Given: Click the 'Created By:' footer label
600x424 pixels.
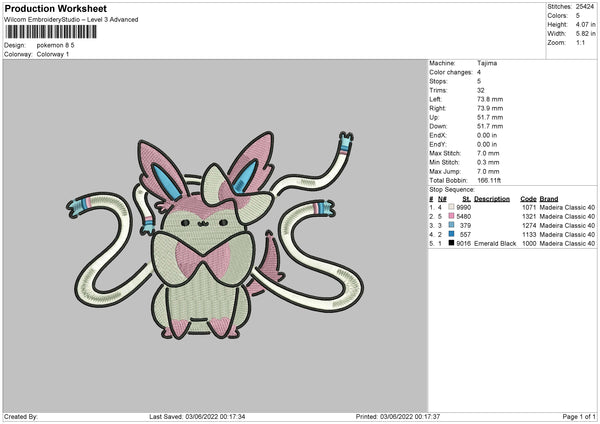Looking at the screenshot, I should pos(21,417).
